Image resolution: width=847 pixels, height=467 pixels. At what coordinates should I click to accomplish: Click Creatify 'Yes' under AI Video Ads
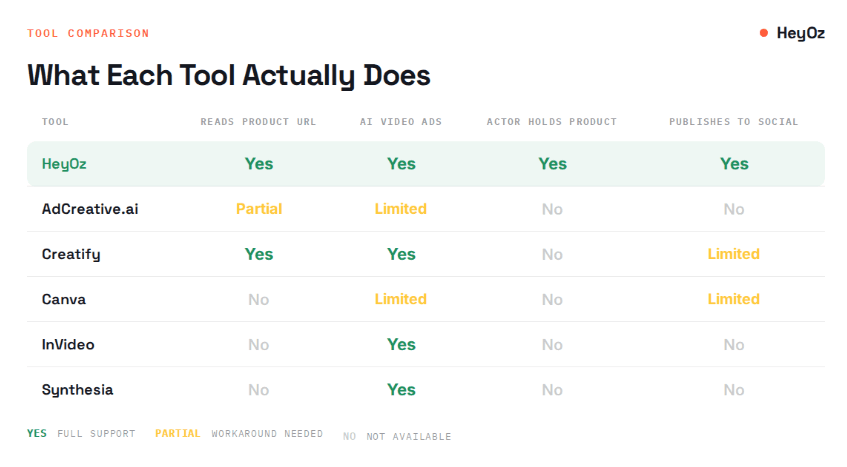pyautogui.click(x=401, y=254)
